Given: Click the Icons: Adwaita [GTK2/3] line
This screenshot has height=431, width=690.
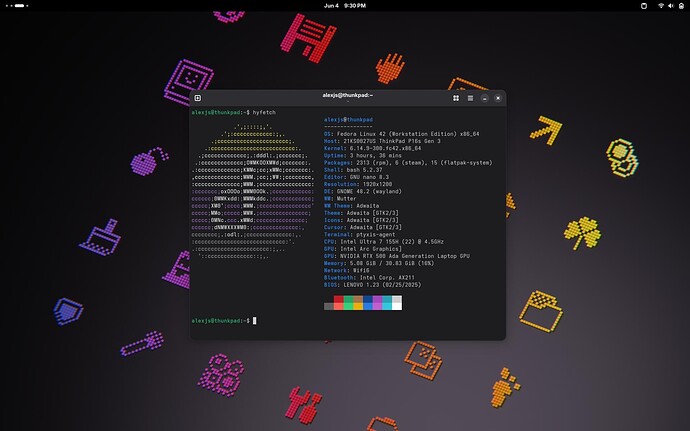Looking at the screenshot, I should coord(361,220).
